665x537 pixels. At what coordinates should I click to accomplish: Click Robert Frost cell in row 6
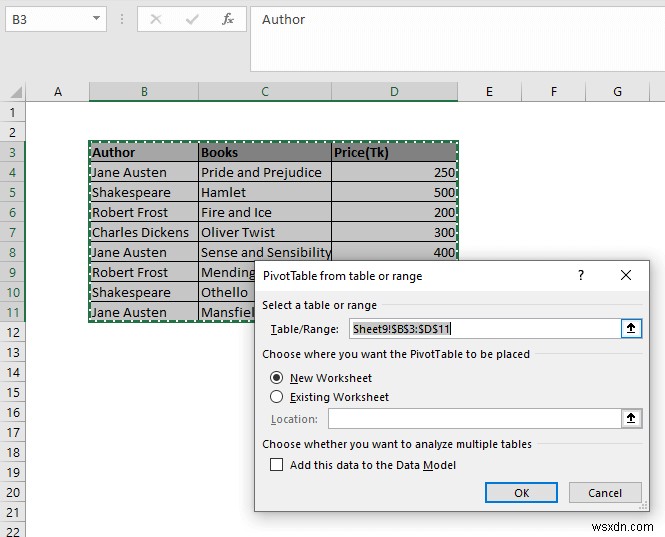click(x=144, y=212)
